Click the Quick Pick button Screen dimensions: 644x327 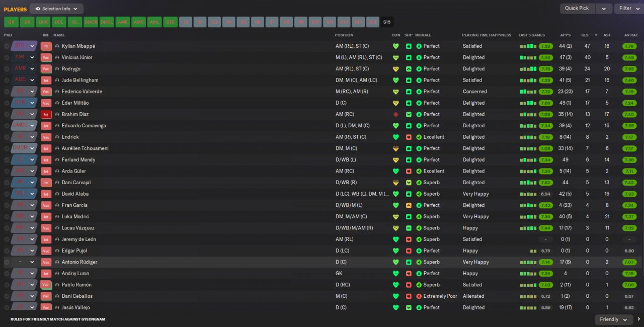point(577,9)
